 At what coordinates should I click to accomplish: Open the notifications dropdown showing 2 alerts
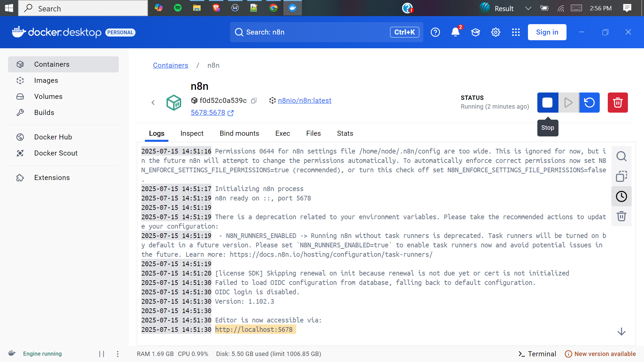tap(455, 32)
